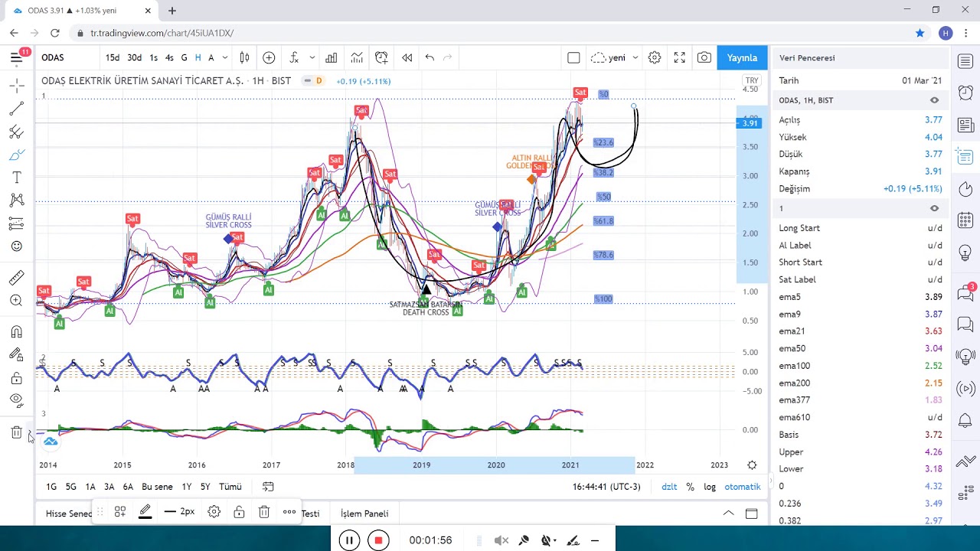The width and height of the screenshot is (980, 551).
Task: Stop the screen recording
Action: [377, 540]
